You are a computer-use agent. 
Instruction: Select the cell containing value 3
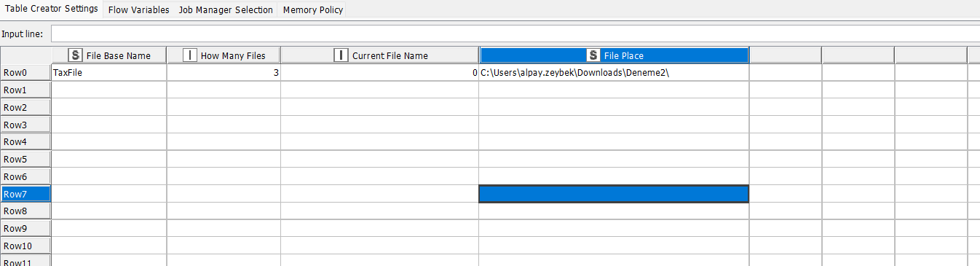224,73
